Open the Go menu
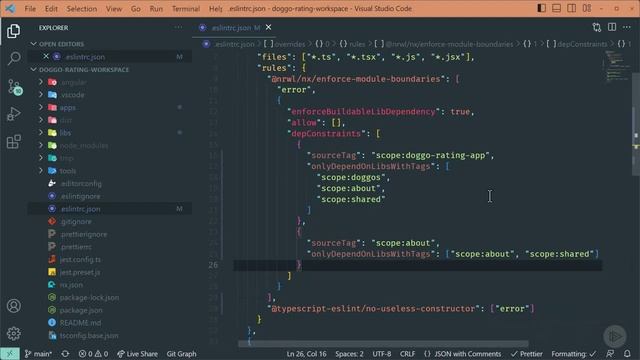 136,9
